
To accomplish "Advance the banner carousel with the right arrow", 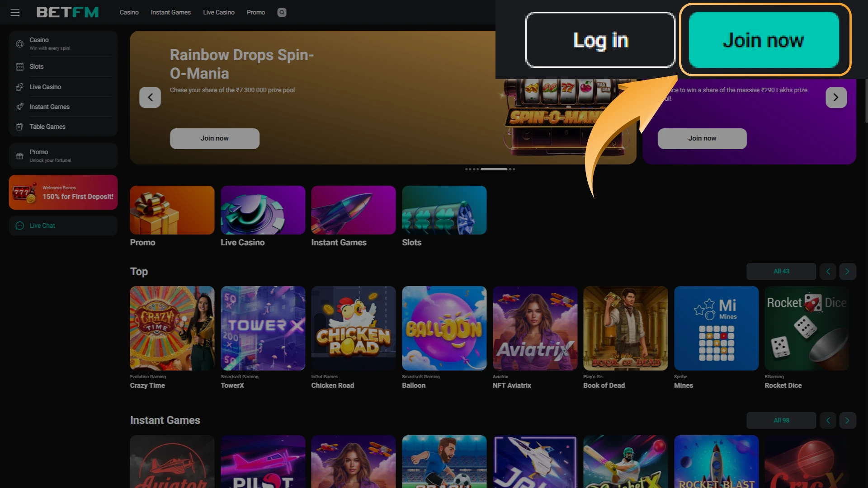I will pyautogui.click(x=836, y=97).
